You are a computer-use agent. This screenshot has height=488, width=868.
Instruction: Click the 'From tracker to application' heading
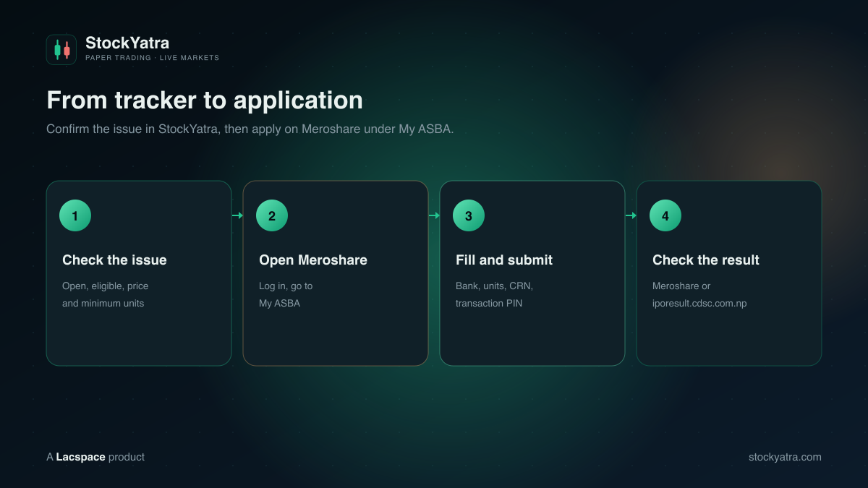205,100
